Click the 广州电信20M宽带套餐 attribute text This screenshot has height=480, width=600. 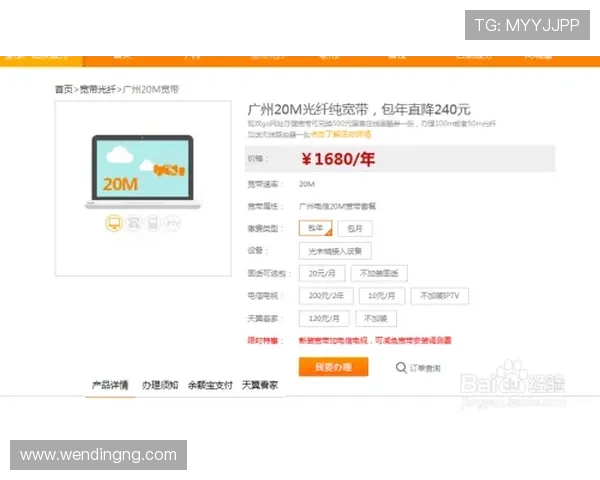(337, 206)
